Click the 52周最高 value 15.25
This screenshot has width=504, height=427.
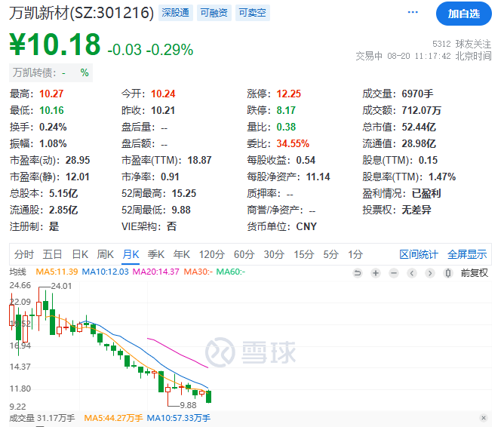point(184,193)
